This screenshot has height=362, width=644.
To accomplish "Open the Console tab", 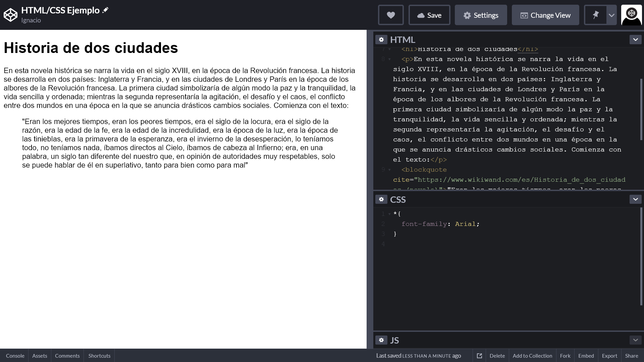I will (15, 356).
